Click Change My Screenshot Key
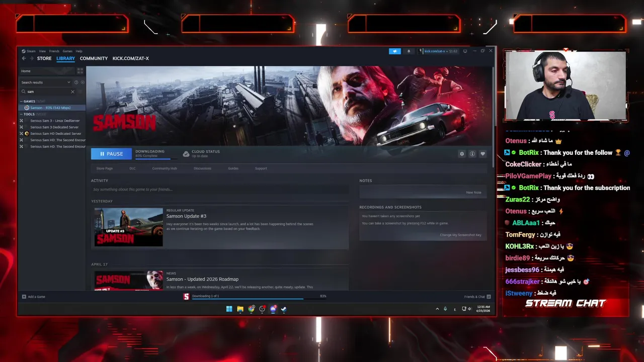Image resolution: width=644 pixels, height=362 pixels. coord(460,235)
